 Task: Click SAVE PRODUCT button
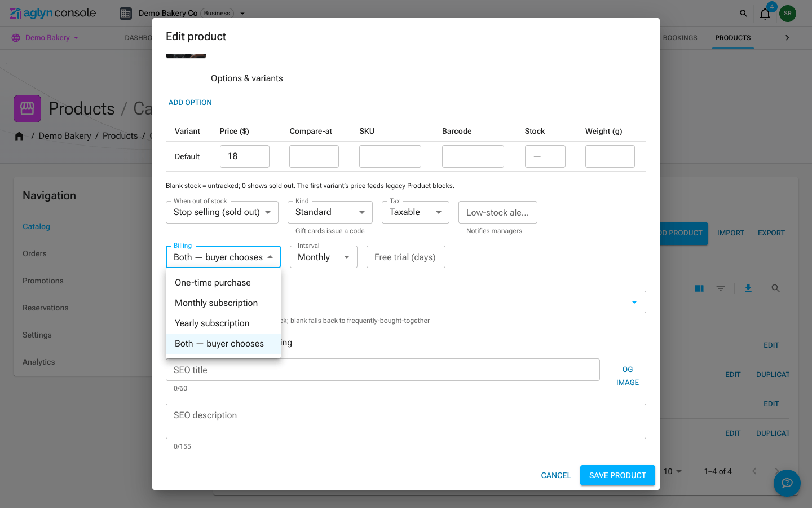click(x=617, y=475)
